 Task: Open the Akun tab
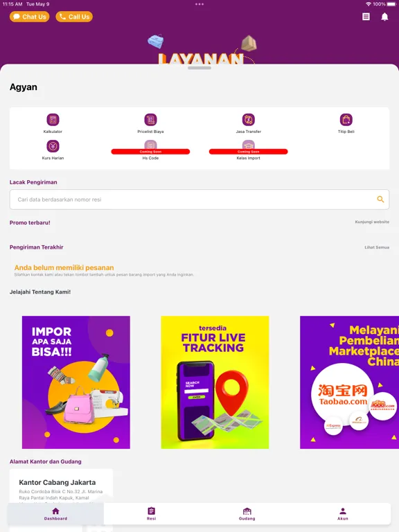(343, 514)
